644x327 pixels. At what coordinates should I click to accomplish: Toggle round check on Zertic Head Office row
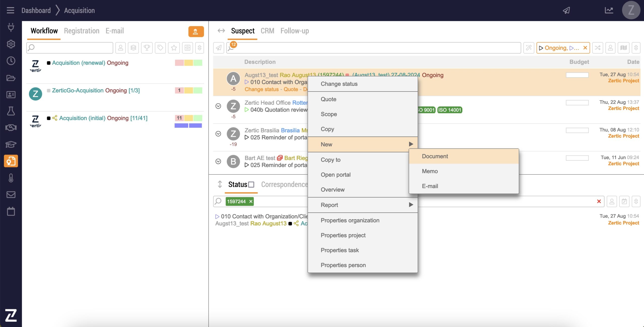[x=218, y=106]
